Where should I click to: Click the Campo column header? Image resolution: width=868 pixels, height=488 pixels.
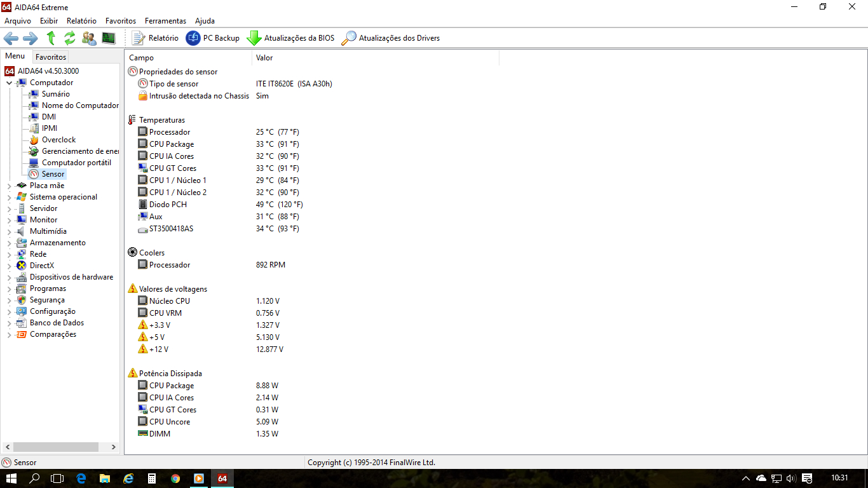[x=188, y=58]
